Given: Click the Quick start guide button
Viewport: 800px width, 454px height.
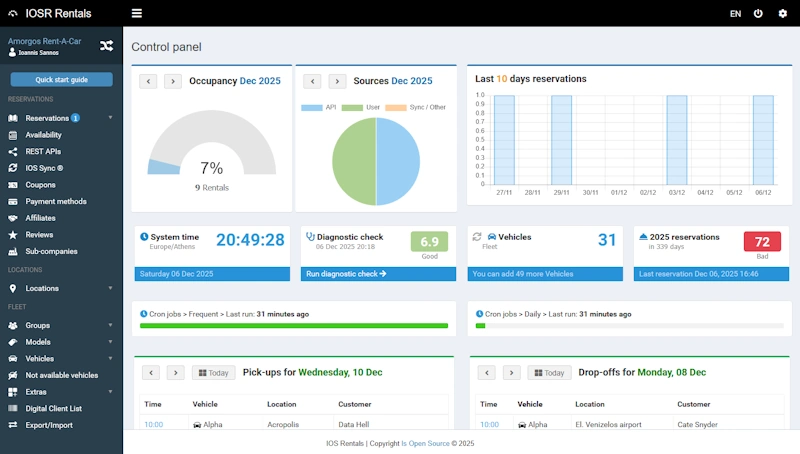Looking at the screenshot, I should pyautogui.click(x=61, y=80).
